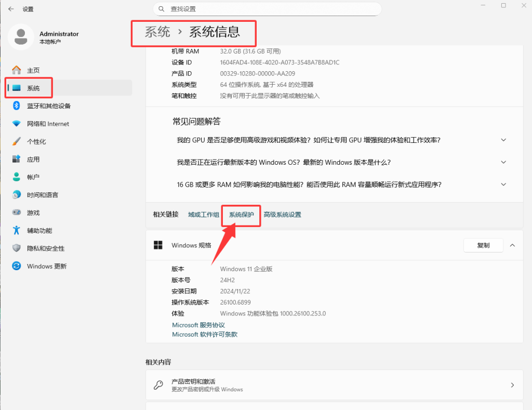
Task: Open Windows 更新 via the sidebar icon
Action: tap(16, 266)
